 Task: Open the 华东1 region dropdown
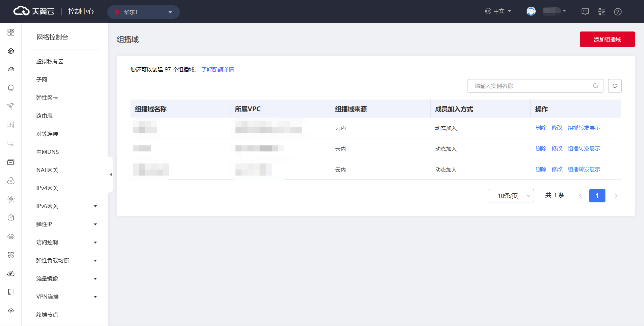143,12
